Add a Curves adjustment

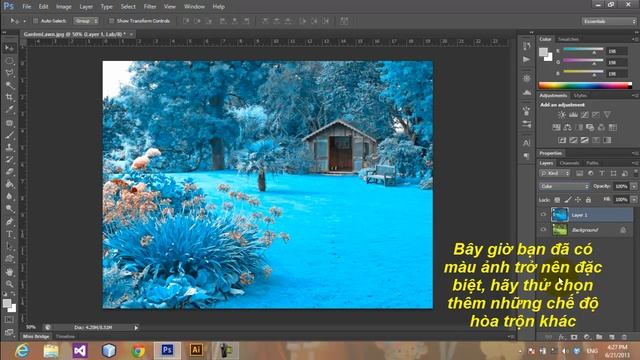(x=584, y=115)
